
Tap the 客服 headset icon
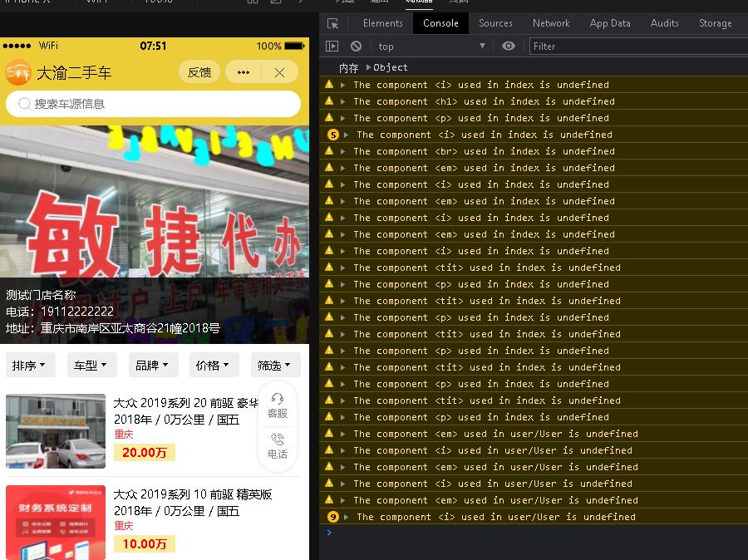tap(278, 399)
